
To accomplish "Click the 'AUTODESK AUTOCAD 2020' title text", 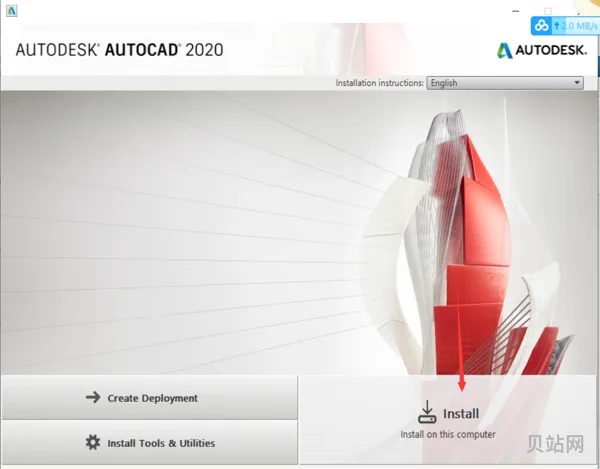I will (x=119, y=50).
